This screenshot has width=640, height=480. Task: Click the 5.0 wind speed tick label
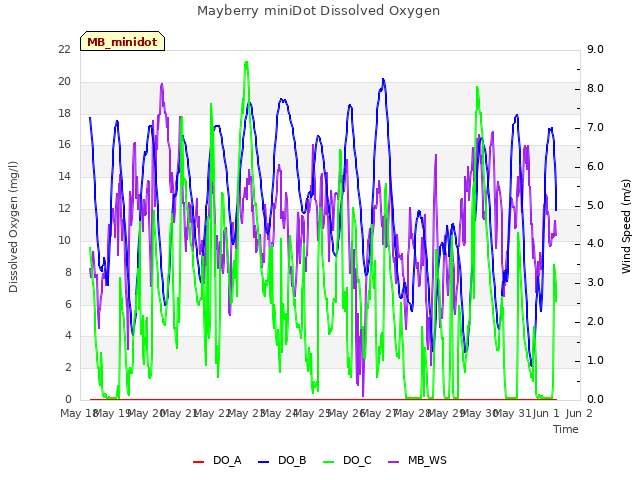click(595, 205)
